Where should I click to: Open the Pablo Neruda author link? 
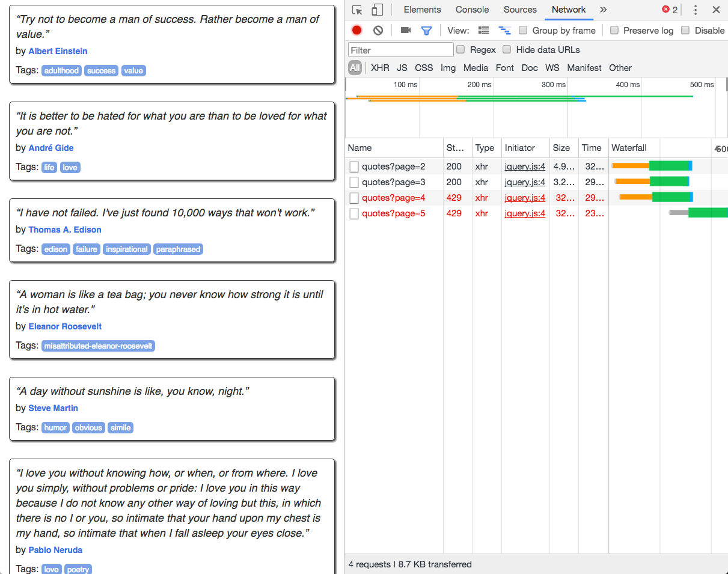tap(55, 550)
